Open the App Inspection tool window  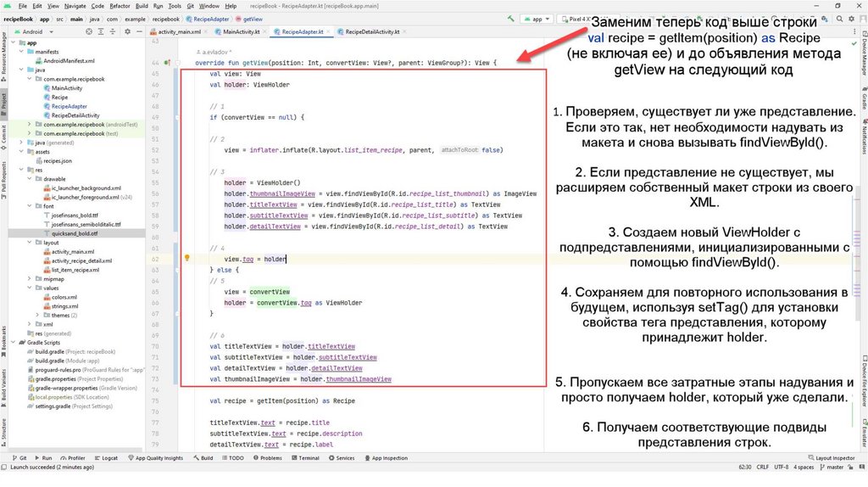pos(387,458)
